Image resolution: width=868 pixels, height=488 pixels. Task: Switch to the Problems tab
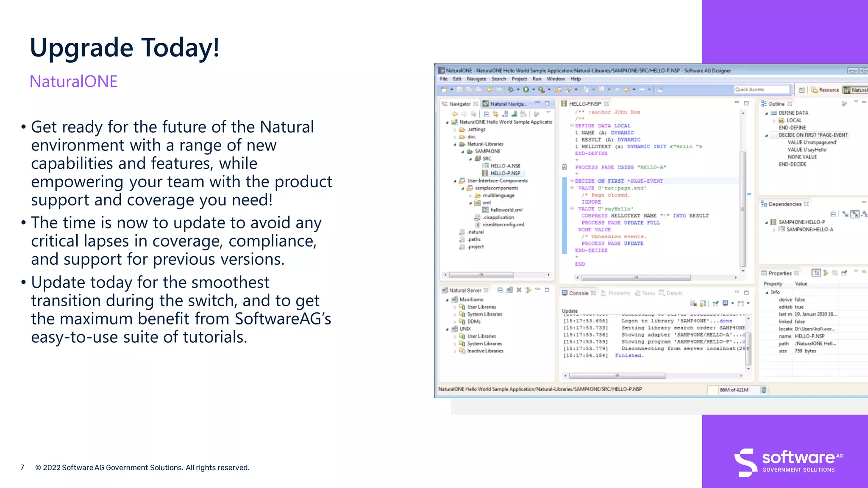pyautogui.click(x=619, y=293)
